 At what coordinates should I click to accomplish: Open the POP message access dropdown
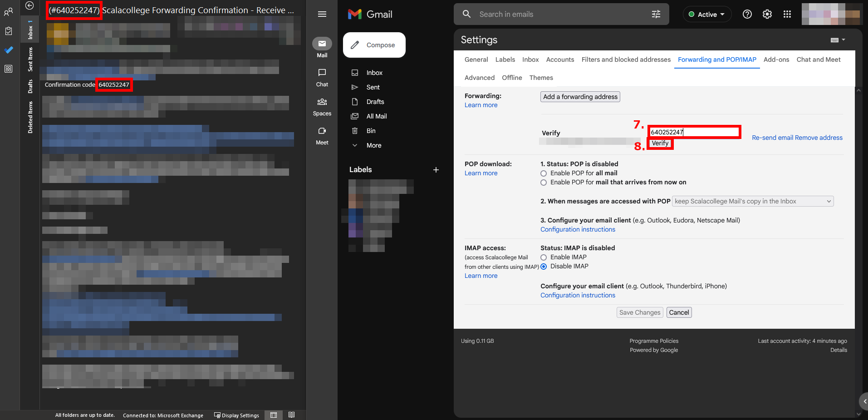753,201
